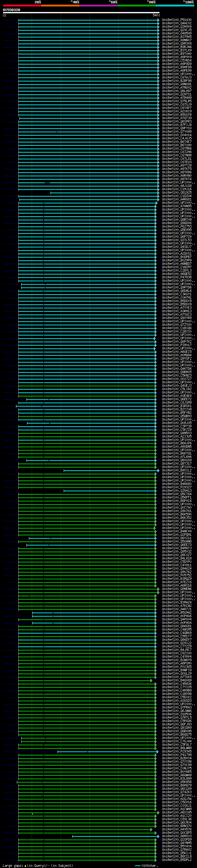Select the UniRef100_A9TKT4 hit
The image size is (197, 868).
coord(177,179)
